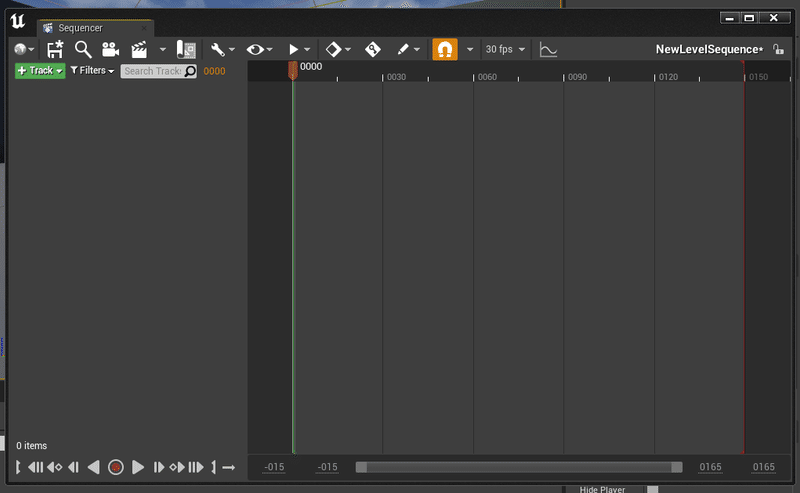
Task: Click the orange 0000 current frame value
Action: tap(214, 71)
